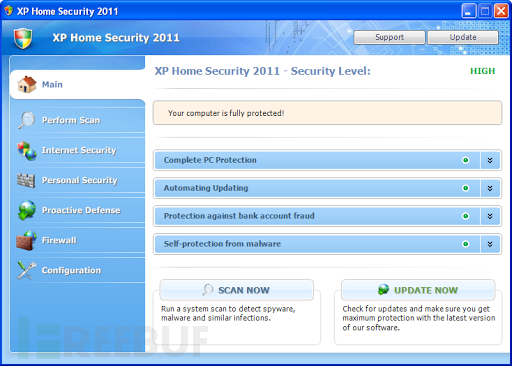Open the Personal Security section
The width and height of the screenshot is (512, 366).
77,180
